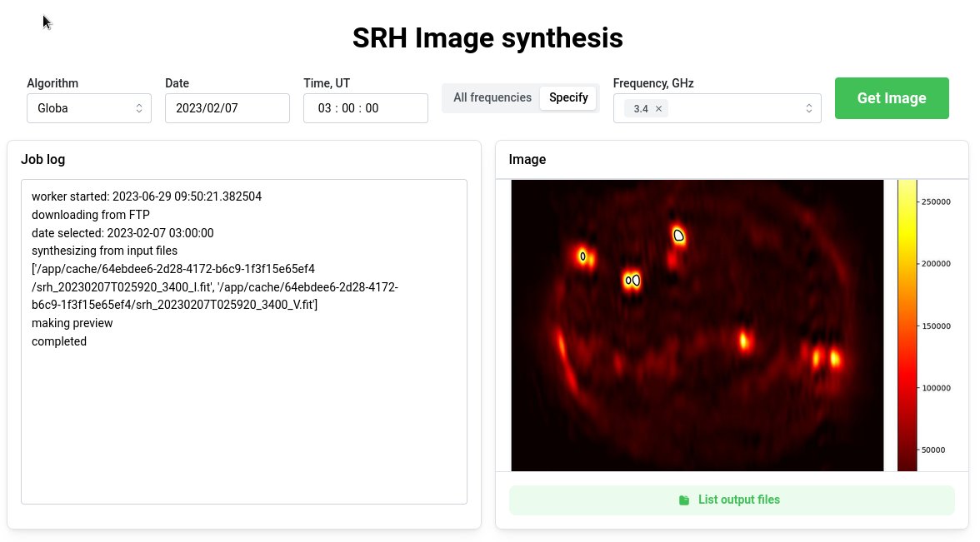Screen dimensions: 980x542
Task: Click List output files button
Action: click(732, 500)
